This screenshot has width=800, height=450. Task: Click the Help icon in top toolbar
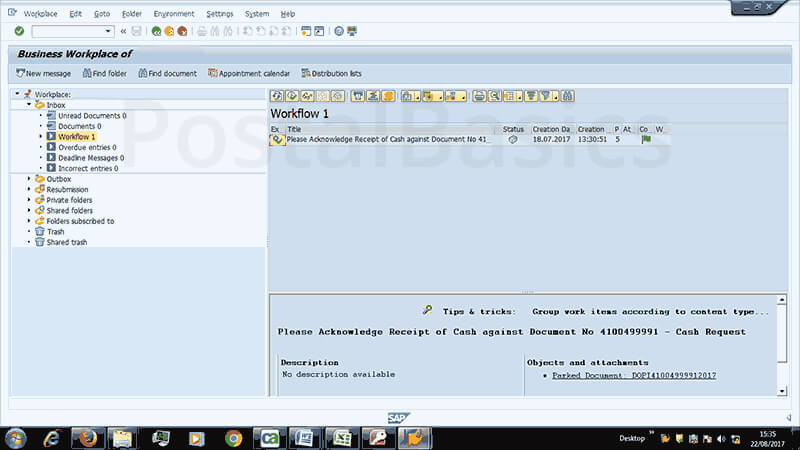click(x=339, y=31)
